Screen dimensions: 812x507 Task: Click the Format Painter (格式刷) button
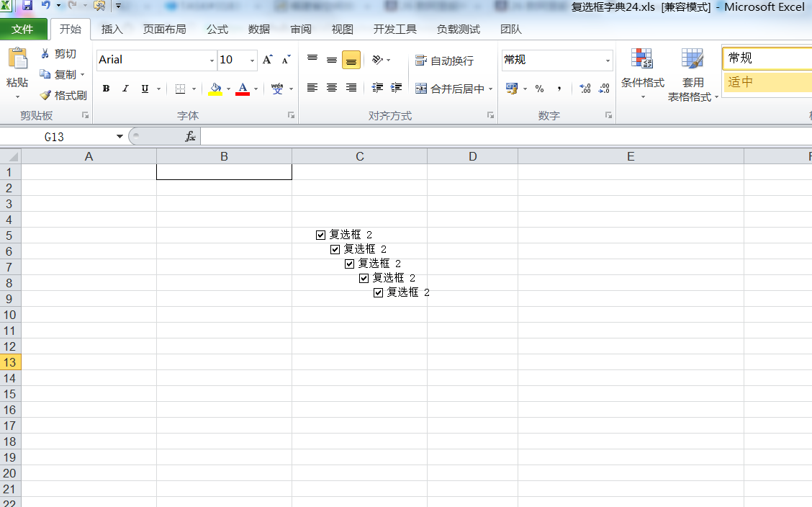click(63, 95)
